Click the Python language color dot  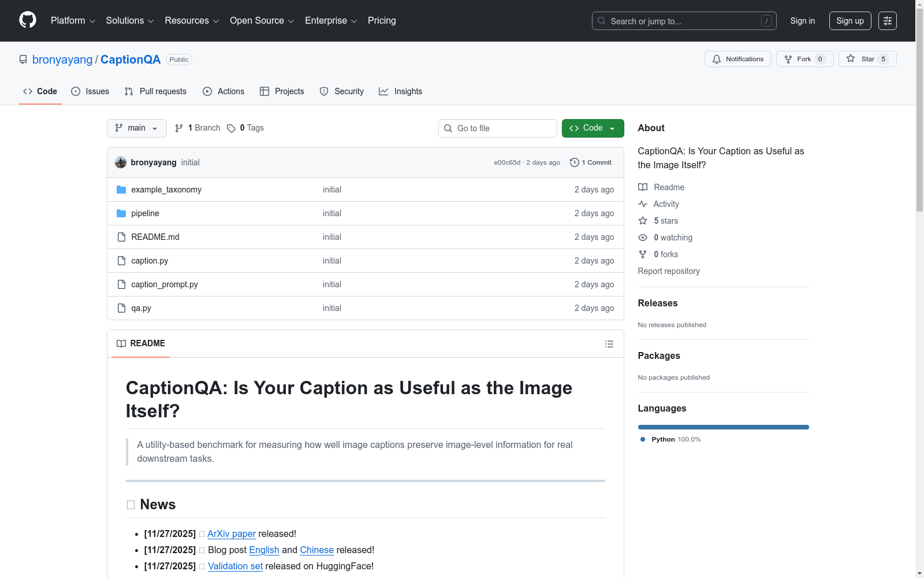coord(643,439)
